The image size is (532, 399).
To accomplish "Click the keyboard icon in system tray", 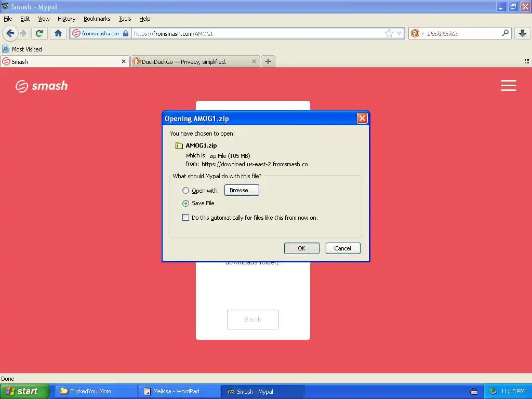I will (x=474, y=392).
